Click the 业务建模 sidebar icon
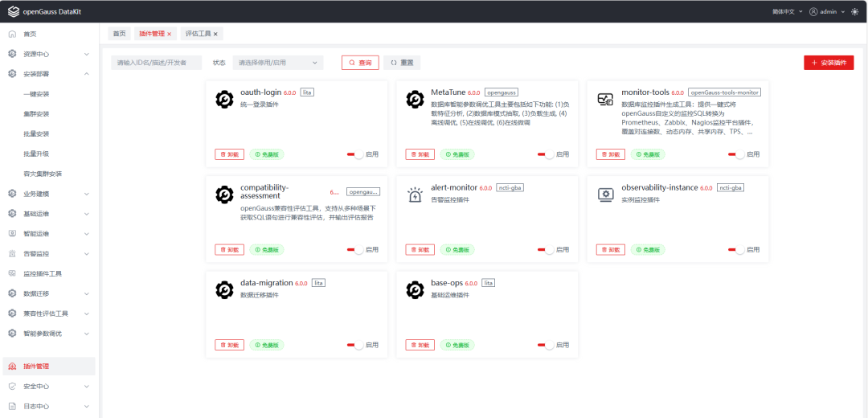The width and height of the screenshot is (868, 418). pyautogui.click(x=12, y=194)
